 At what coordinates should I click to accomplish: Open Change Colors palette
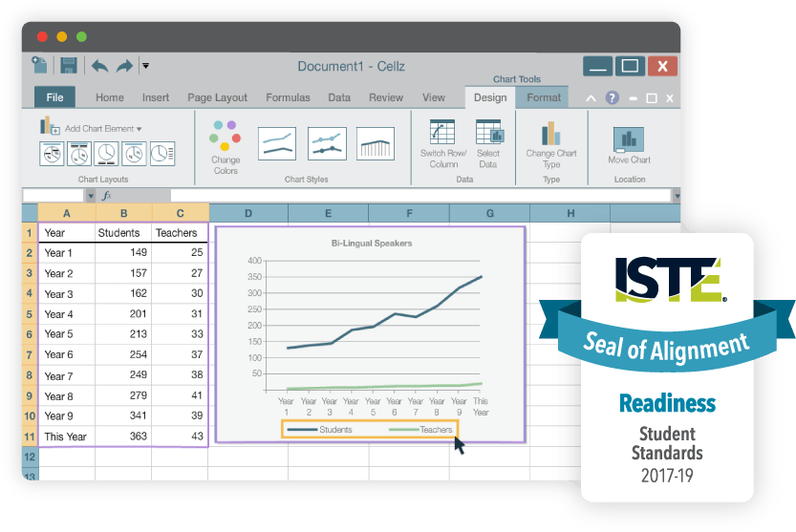[x=226, y=147]
